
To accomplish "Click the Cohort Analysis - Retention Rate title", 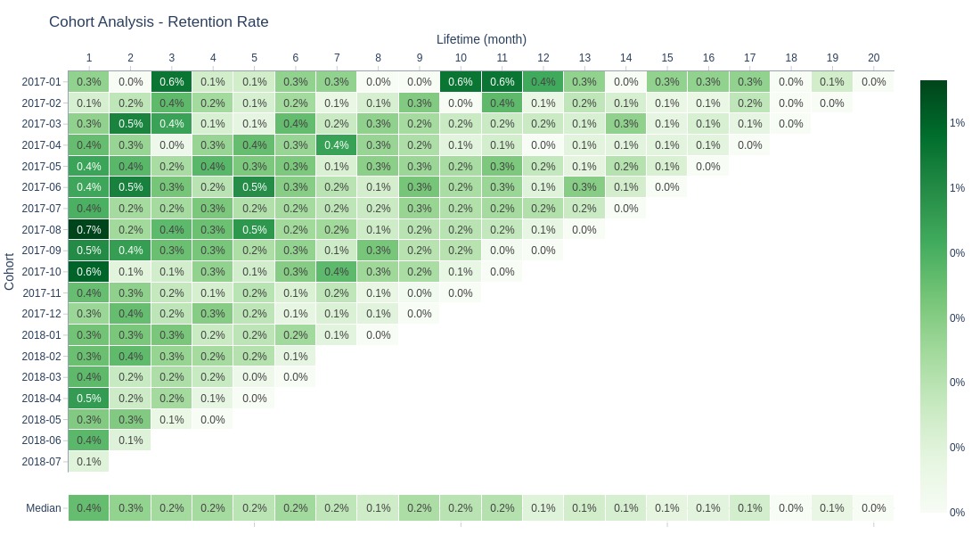I will 159,21.
